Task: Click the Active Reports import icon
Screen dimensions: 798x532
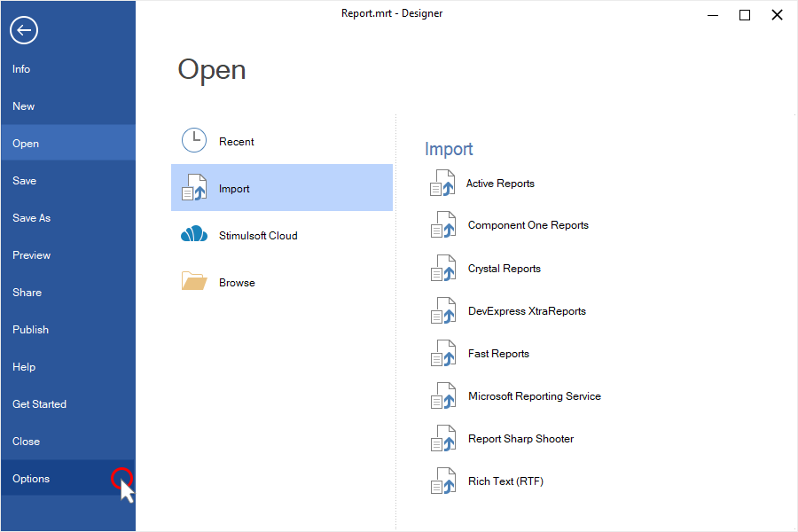Action: pos(442,184)
